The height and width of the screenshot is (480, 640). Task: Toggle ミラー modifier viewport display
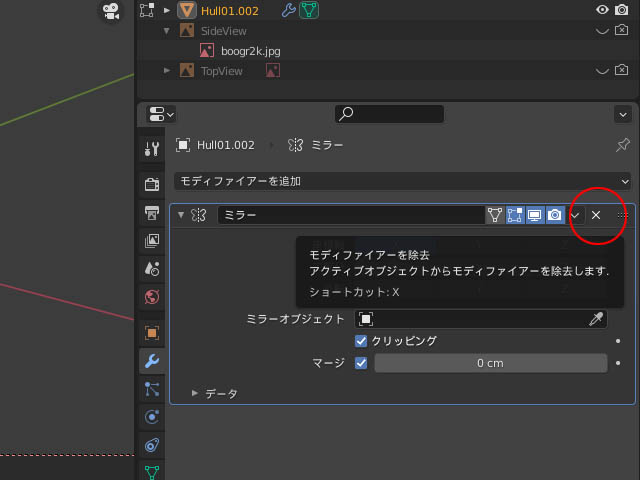(x=535, y=215)
